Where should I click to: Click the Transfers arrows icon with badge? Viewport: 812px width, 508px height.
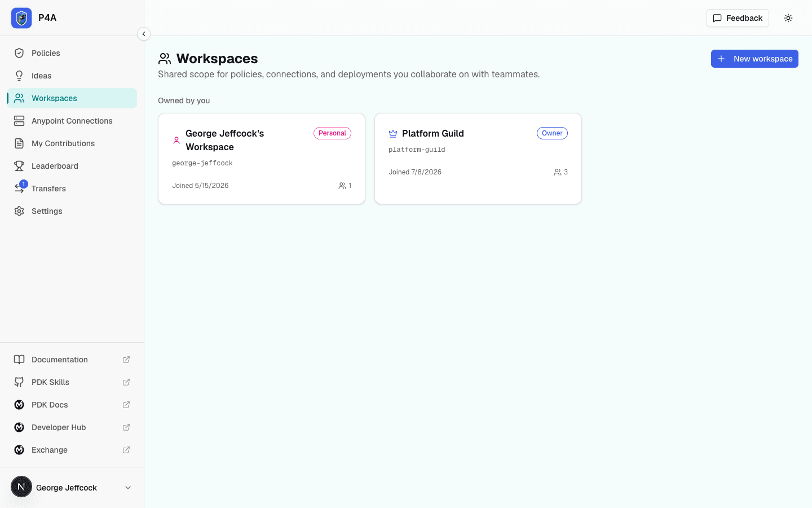click(x=19, y=189)
